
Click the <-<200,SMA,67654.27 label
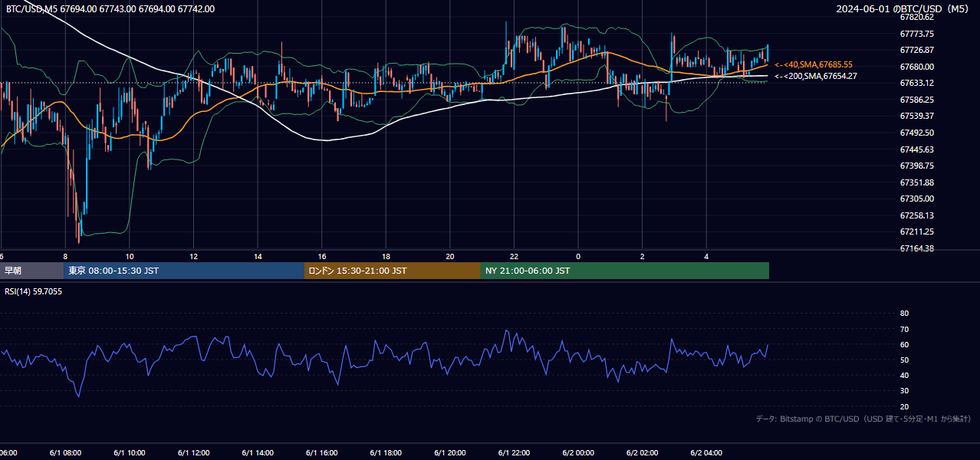[x=816, y=76]
